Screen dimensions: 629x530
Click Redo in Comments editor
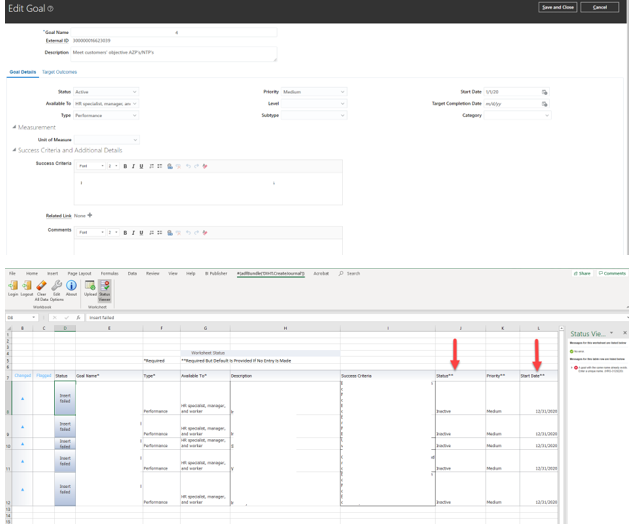(197, 233)
